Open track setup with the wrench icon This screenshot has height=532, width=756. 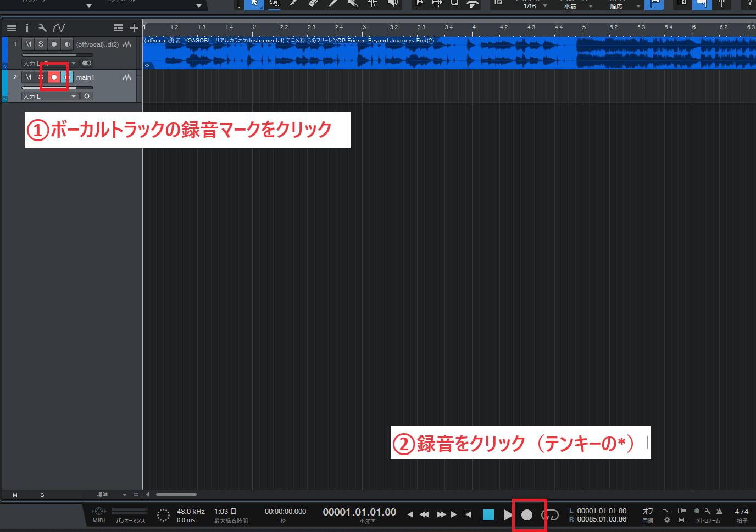pos(42,27)
